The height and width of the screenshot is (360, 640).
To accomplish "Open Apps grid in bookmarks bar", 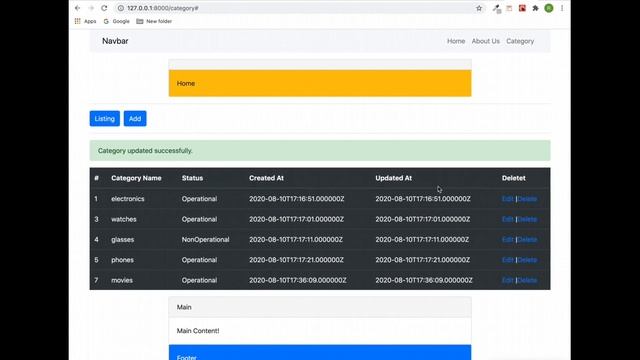I will click(x=85, y=21).
